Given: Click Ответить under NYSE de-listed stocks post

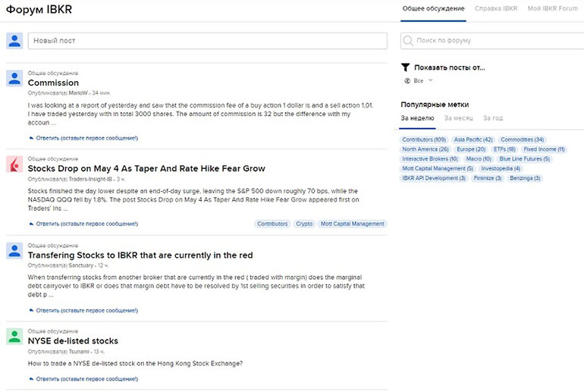Looking at the screenshot, I should 86,379.
